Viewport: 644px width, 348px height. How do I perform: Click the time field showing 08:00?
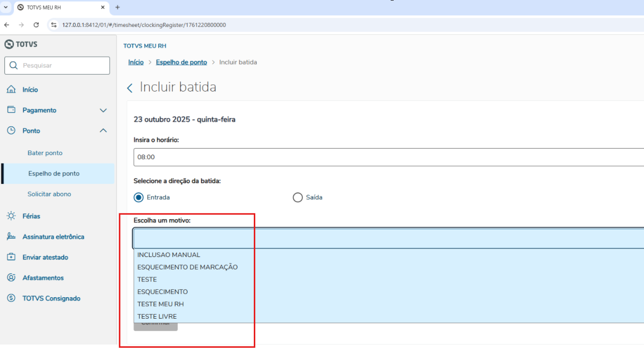389,157
